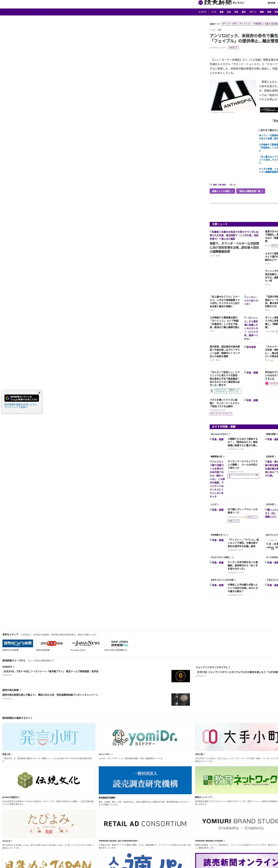Expand the レシピ section

215,504
